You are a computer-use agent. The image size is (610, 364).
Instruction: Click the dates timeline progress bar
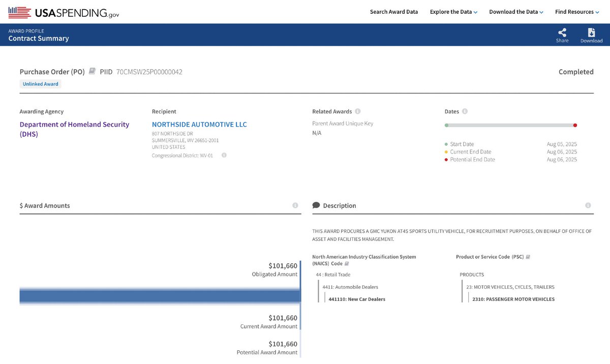pos(510,125)
